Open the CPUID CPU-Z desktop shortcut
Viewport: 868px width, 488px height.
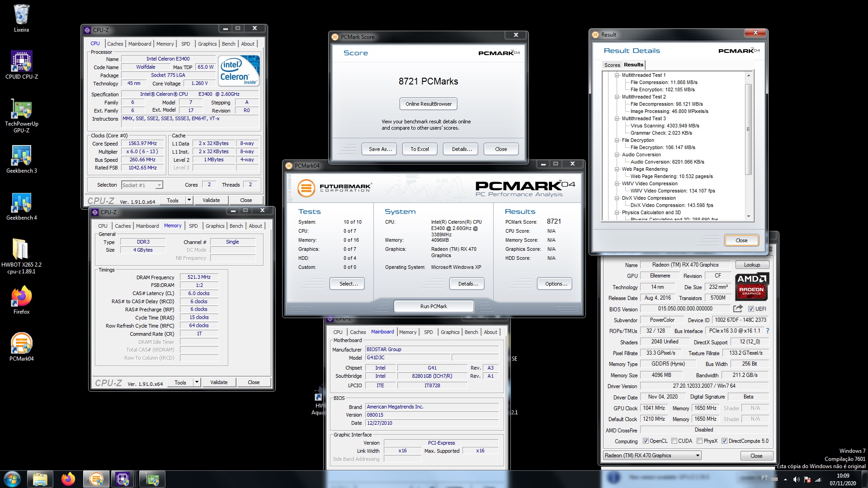[21, 65]
